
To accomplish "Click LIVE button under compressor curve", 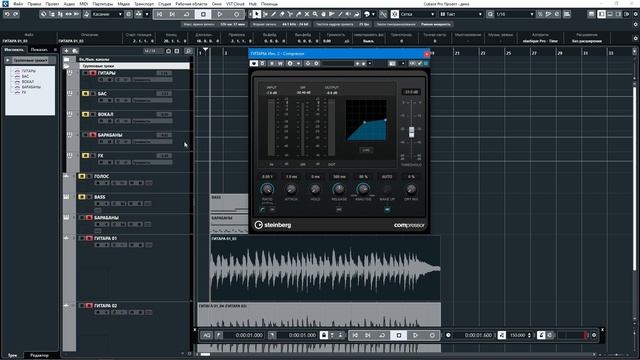I will pyautogui.click(x=366, y=150).
